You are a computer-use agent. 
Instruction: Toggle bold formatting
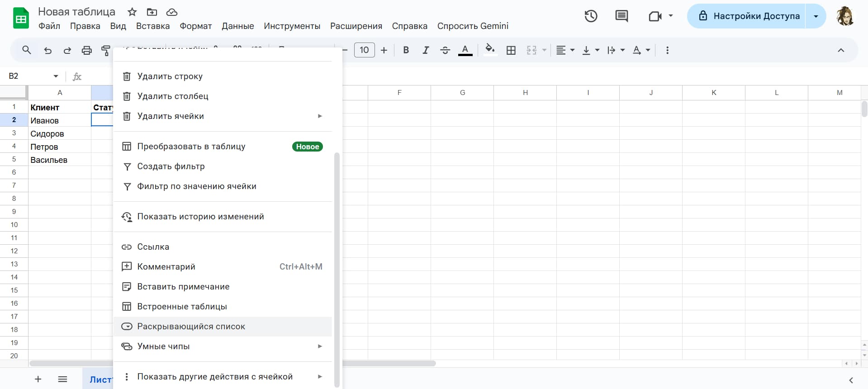click(406, 50)
